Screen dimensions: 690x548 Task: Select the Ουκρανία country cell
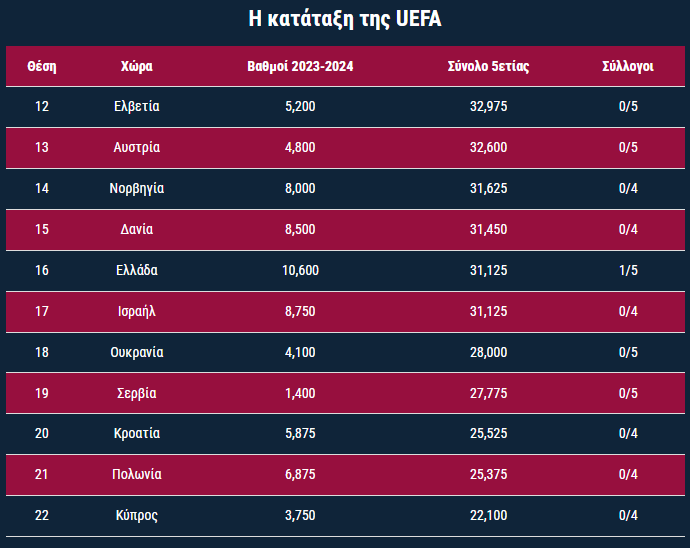click(x=137, y=352)
